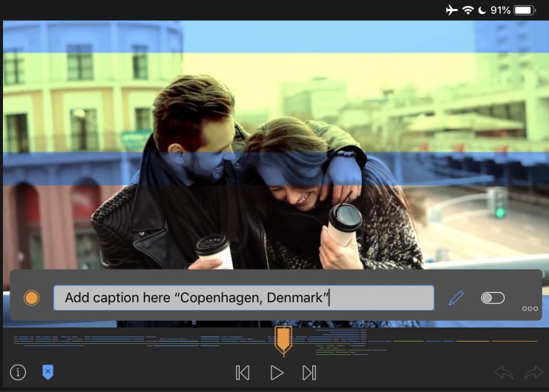Select the orange playhead marker on timeline

point(283,339)
